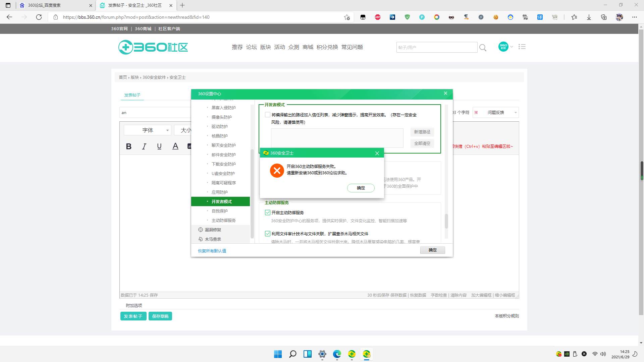Uncheck 开启主动防御服务 checkbox

click(x=268, y=213)
